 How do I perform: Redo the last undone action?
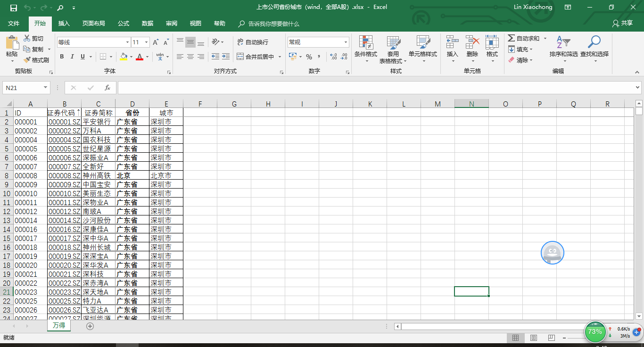pos(43,8)
